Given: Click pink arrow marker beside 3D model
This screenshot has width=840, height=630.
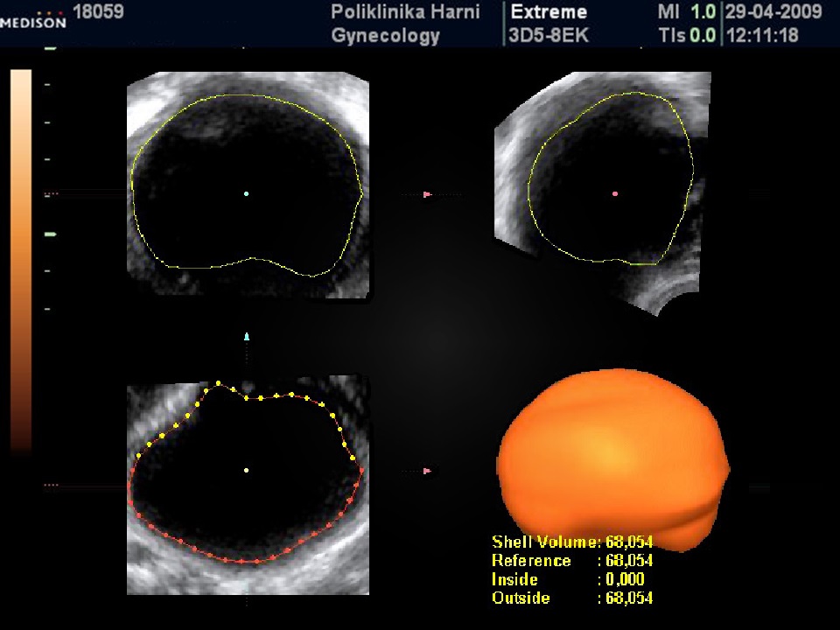Looking at the screenshot, I should 427,472.
